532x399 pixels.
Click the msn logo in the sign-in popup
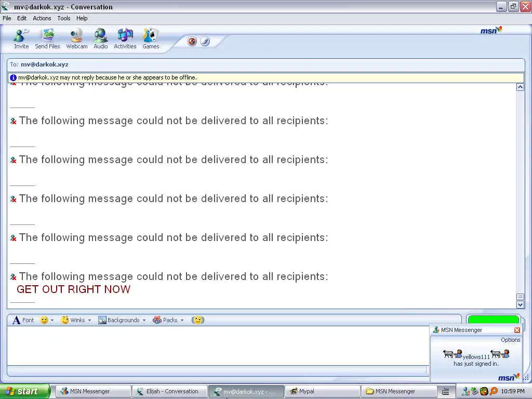tap(509, 377)
